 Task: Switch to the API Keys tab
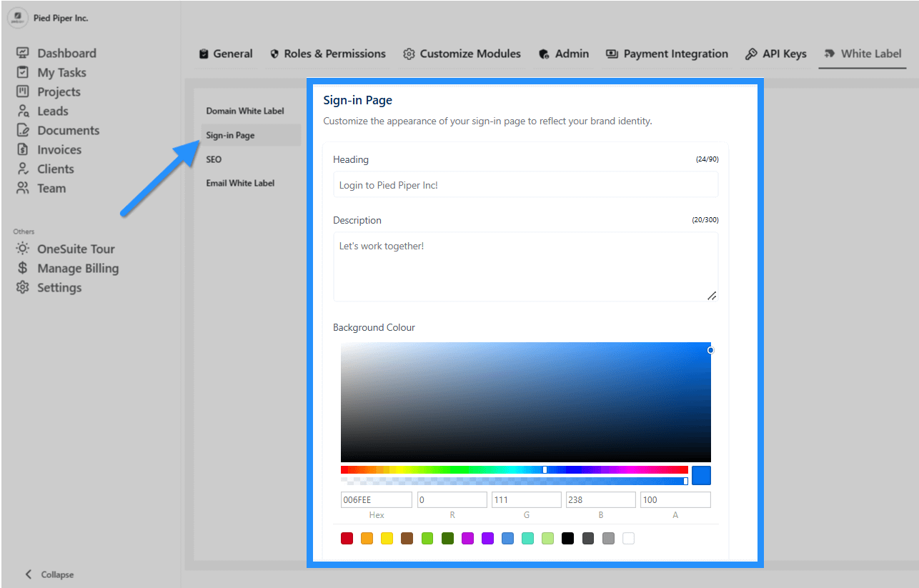(x=777, y=53)
